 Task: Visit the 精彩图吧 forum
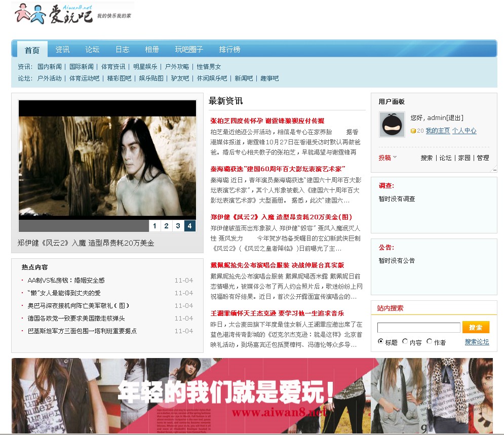click(x=119, y=78)
